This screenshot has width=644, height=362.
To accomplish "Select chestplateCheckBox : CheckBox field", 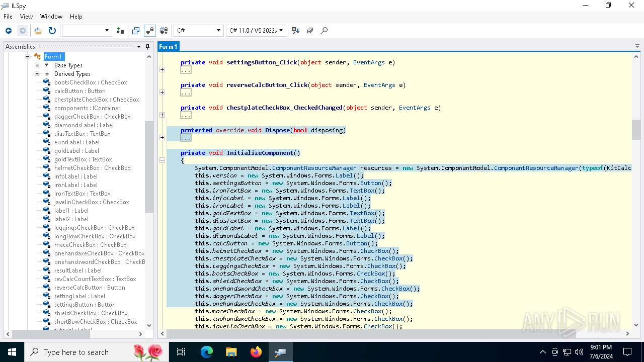I will [97, 100].
